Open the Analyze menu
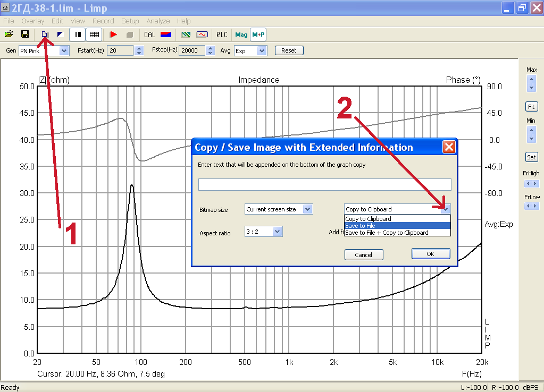 [158, 21]
